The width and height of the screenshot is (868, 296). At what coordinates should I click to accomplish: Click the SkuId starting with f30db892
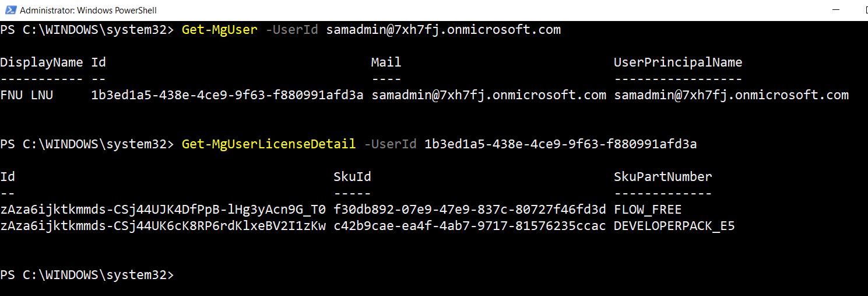tap(470, 210)
